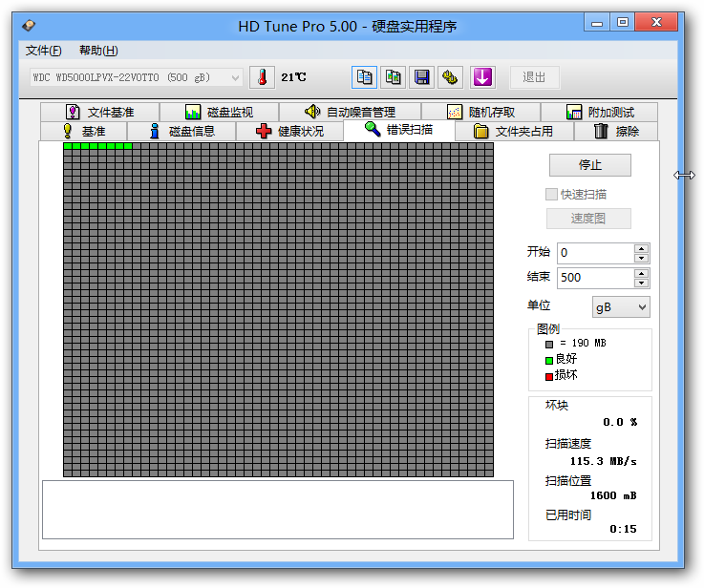The width and height of the screenshot is (704, 588).
Task: Decrease the 结束 value with down arrow
Action: click(x=641, y=283)
